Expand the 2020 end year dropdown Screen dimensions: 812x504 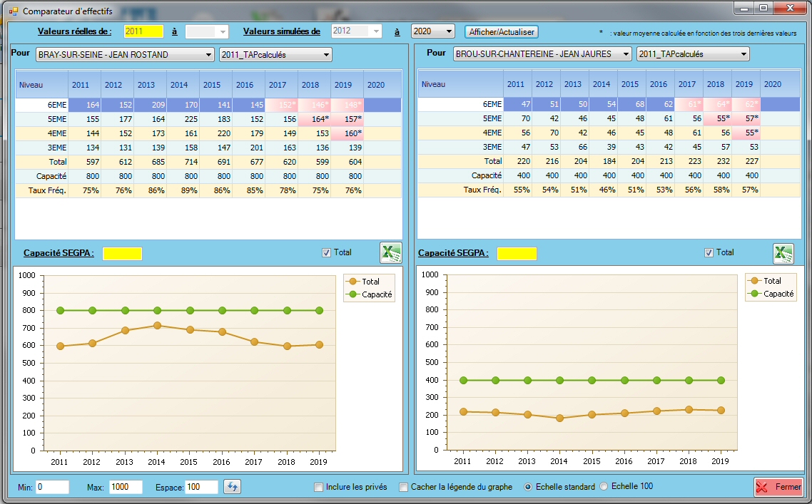coord(432,31)
